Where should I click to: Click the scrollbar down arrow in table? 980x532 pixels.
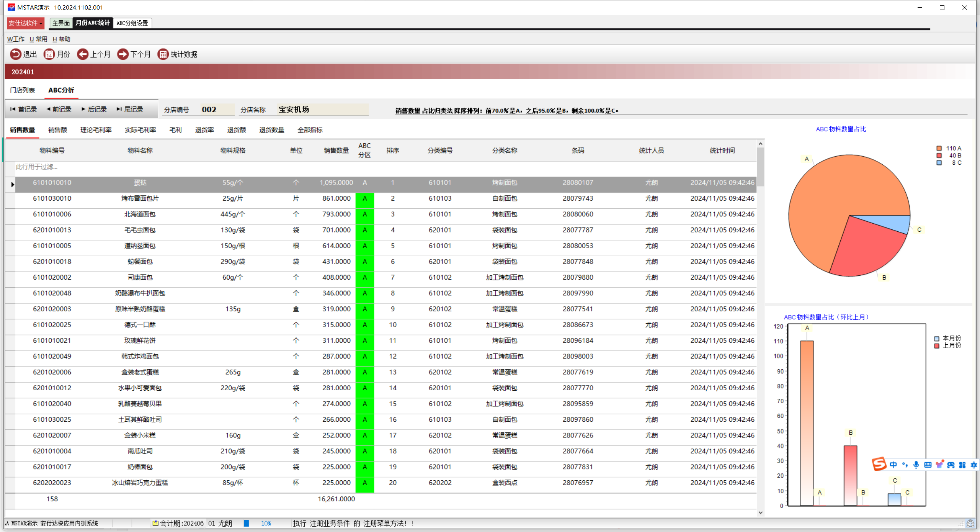[760, 512]
